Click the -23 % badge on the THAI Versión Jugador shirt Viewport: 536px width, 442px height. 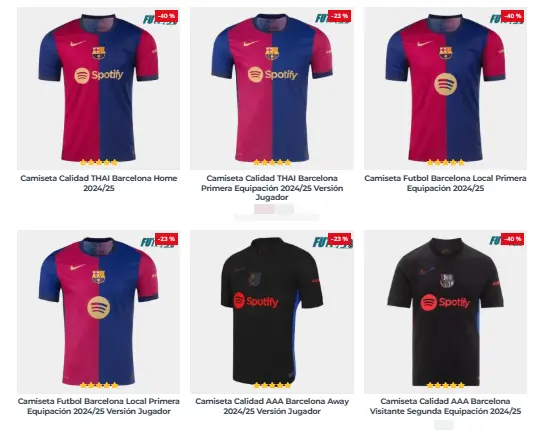tap(339, 16)
